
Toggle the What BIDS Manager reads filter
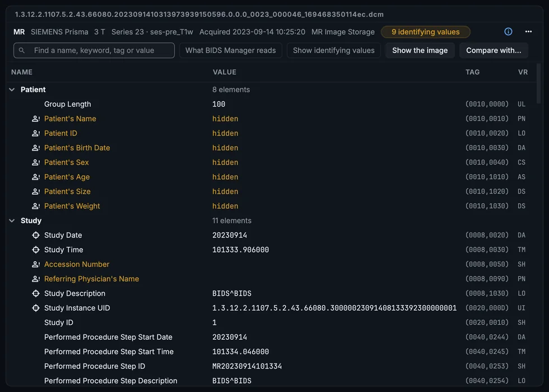(231, 50)
